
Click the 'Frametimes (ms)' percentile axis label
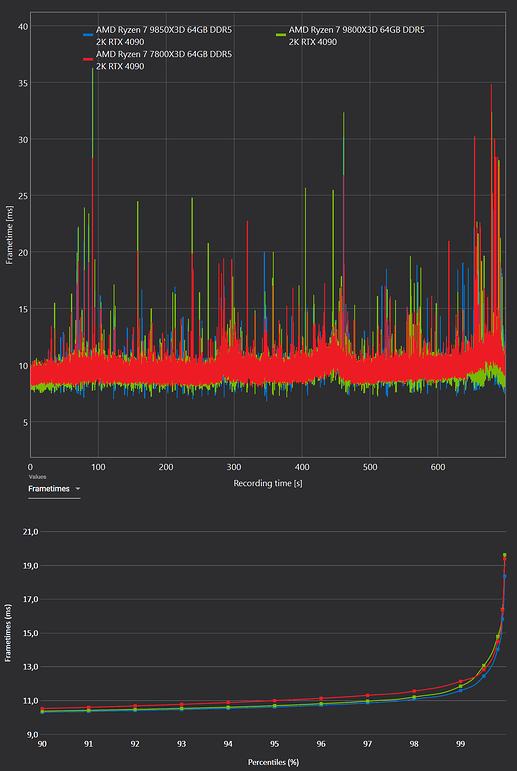(x=8, y=633)
